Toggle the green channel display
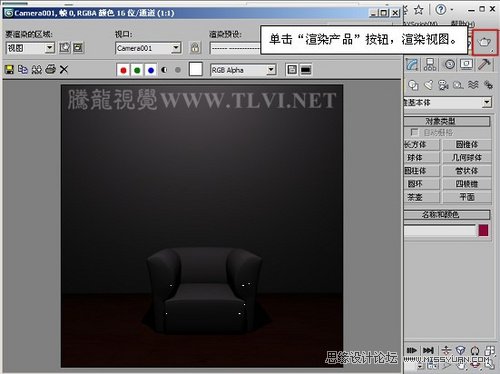Image resolution: width=500 pixels, height=374 pixels. (137, 70)
